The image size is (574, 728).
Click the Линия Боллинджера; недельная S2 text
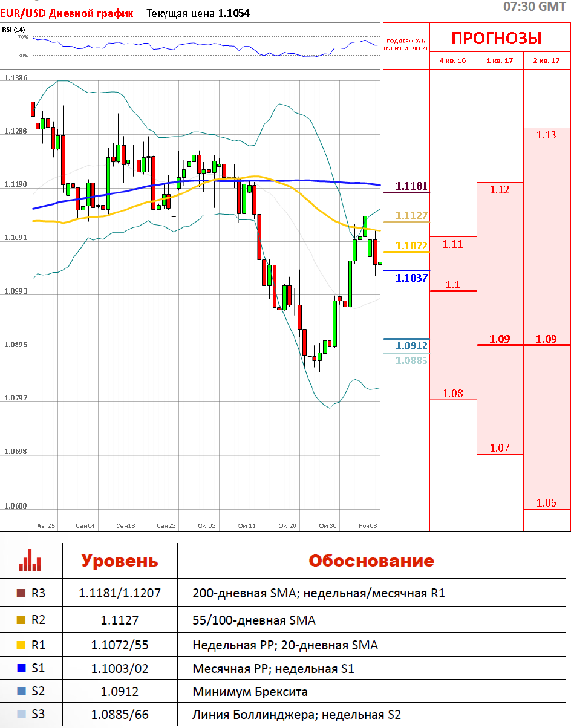pos(297,715)
